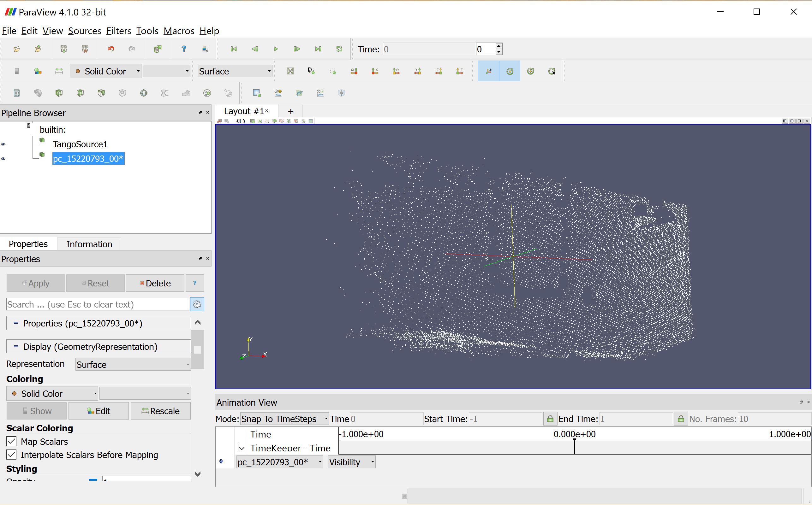This screenshot has width=812, height=505.
Task: Open the Macros menu
Action: (179, 31)
